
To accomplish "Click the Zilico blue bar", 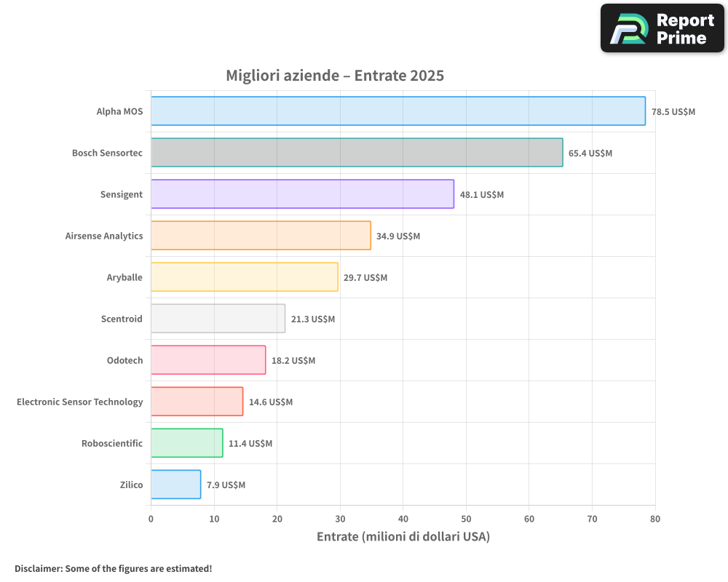I will coord(175,485).
